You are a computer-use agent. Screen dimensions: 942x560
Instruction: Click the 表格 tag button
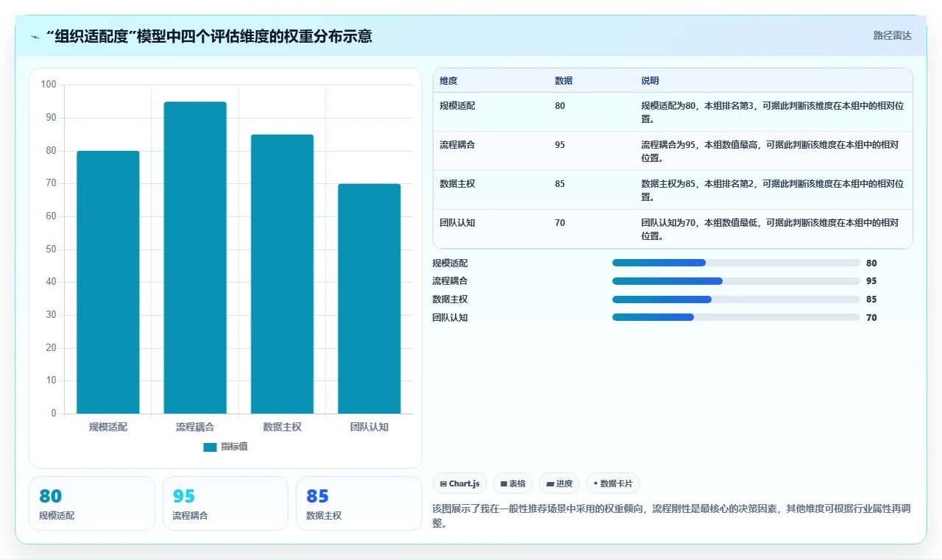click(513, 483)
